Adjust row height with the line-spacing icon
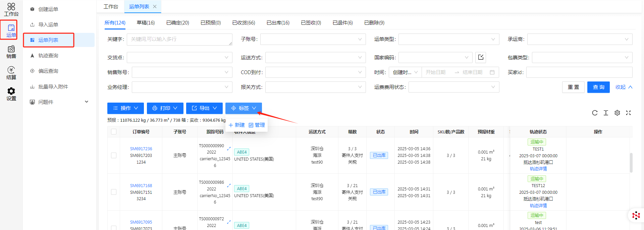The image size is (644, 230). (606, 113)
